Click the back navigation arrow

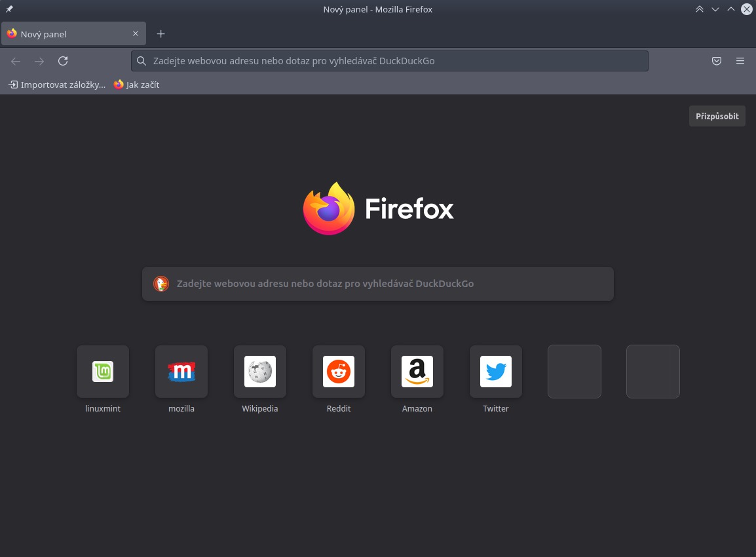pyautogui.click(x=16, y=61)
